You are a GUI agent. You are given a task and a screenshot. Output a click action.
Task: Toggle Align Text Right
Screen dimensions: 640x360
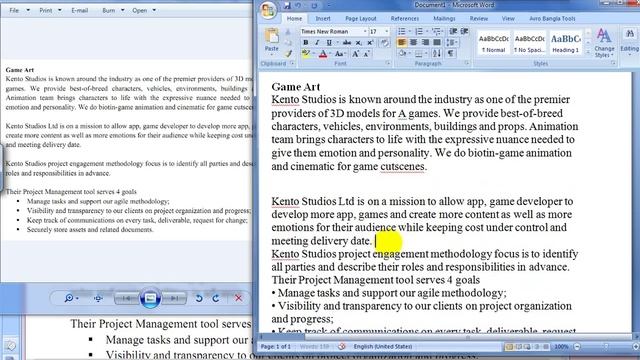point(425,42)
